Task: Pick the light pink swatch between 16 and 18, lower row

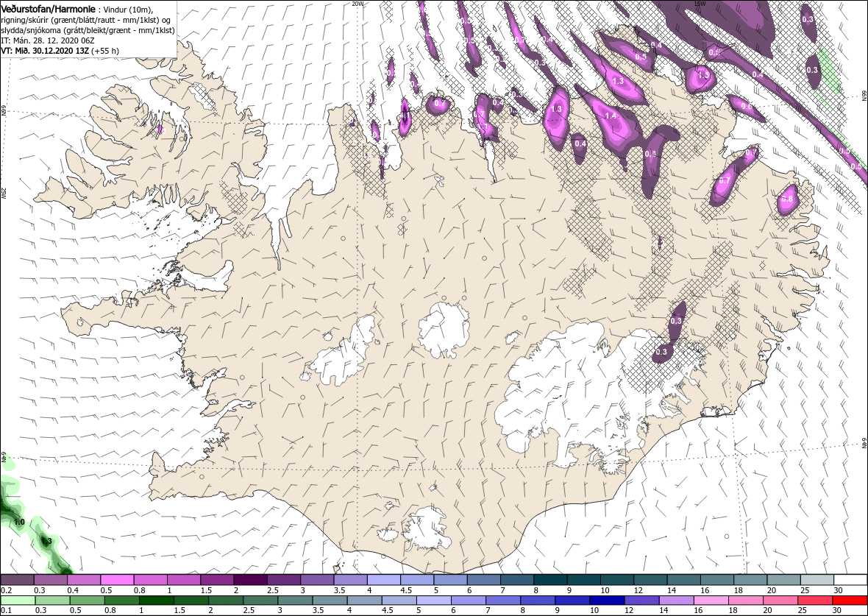Action: [x=711, y=601]
